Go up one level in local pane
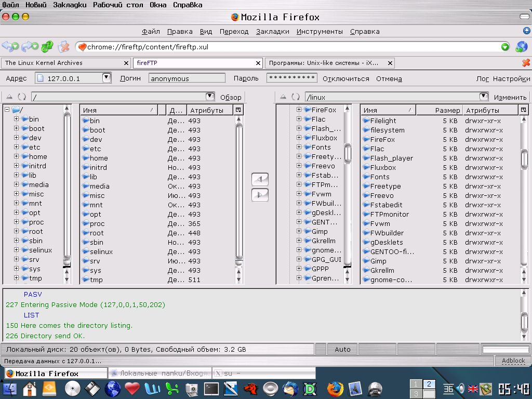The image size is (532, 399). [x=9, y=97]
